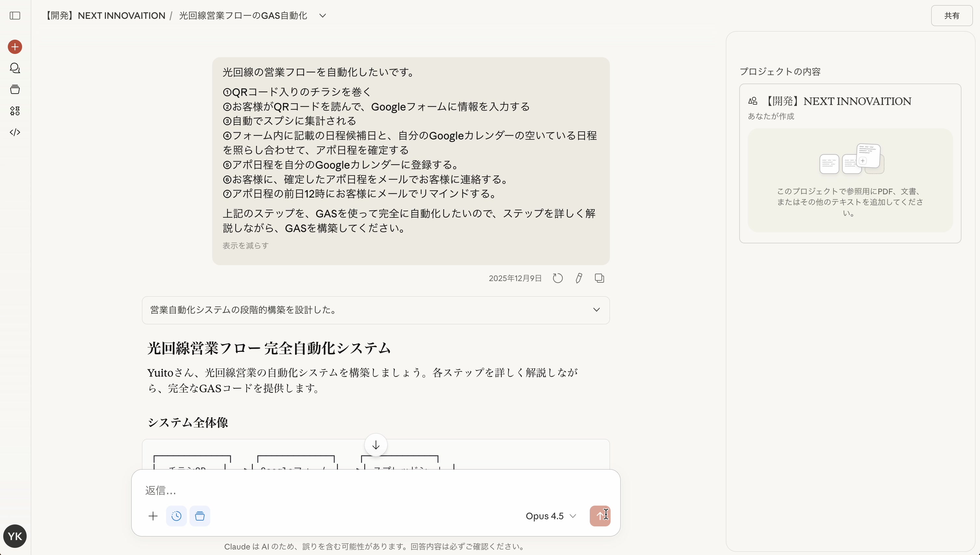Click the 共有 share button
The width and height of the screenshot is (980, 555).
(x=952, y=16)
